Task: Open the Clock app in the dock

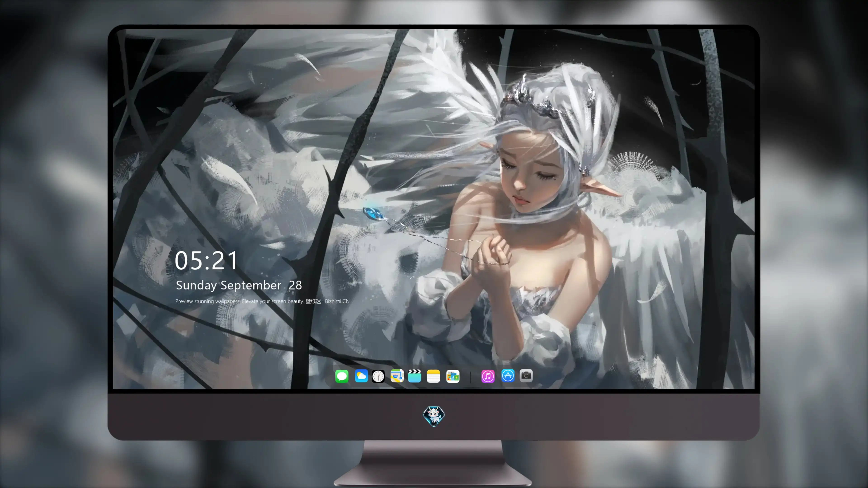Action: tap(378, 376)
